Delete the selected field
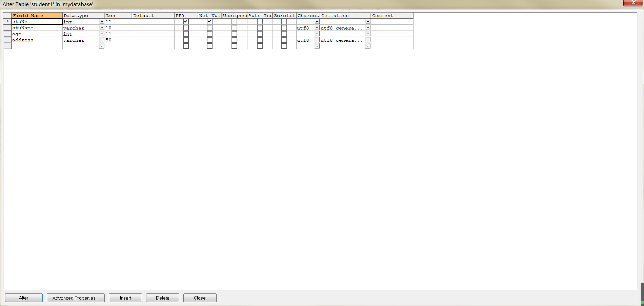 [x=162, y=298]
